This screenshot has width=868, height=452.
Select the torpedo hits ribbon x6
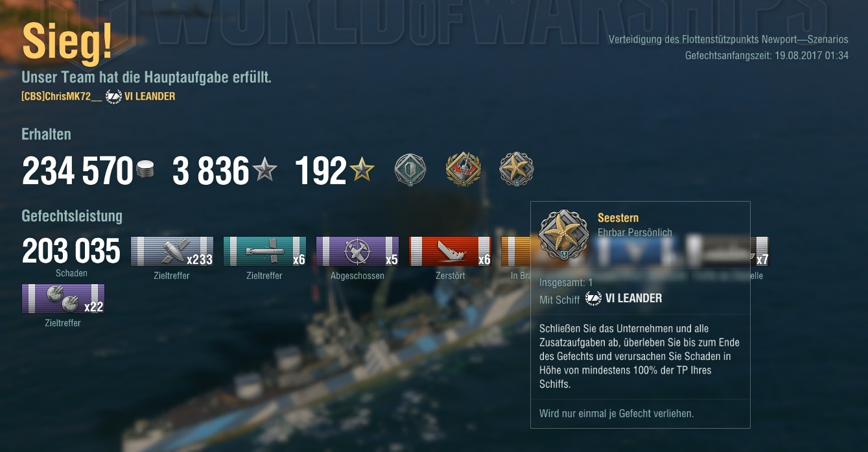click(x=264, y=252)
